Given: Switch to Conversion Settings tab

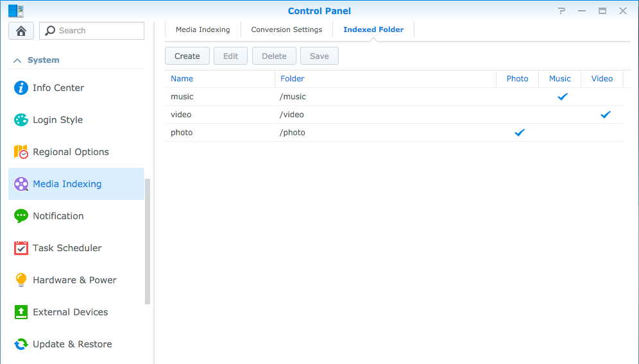Looking at the screenshot, I should 286,29.
